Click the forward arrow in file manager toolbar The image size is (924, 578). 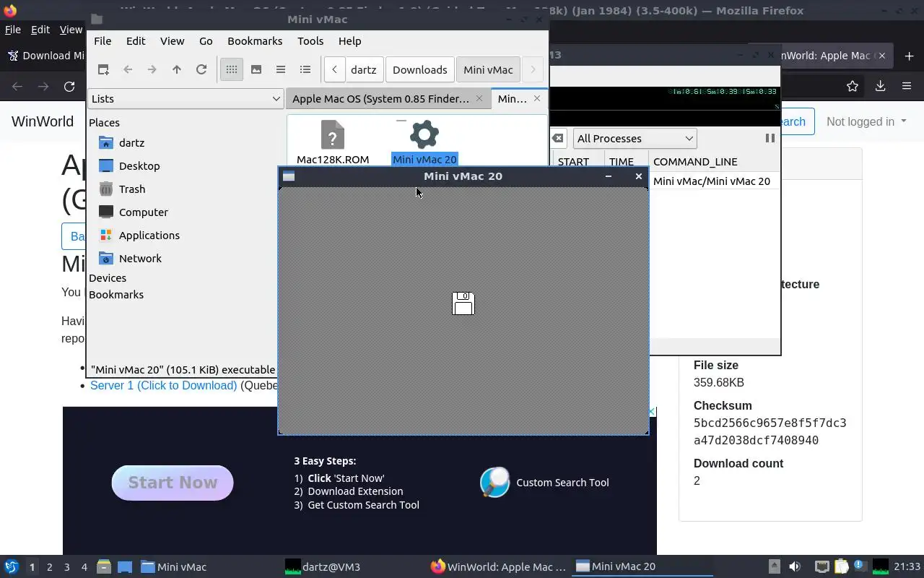[x=152, y=69]
